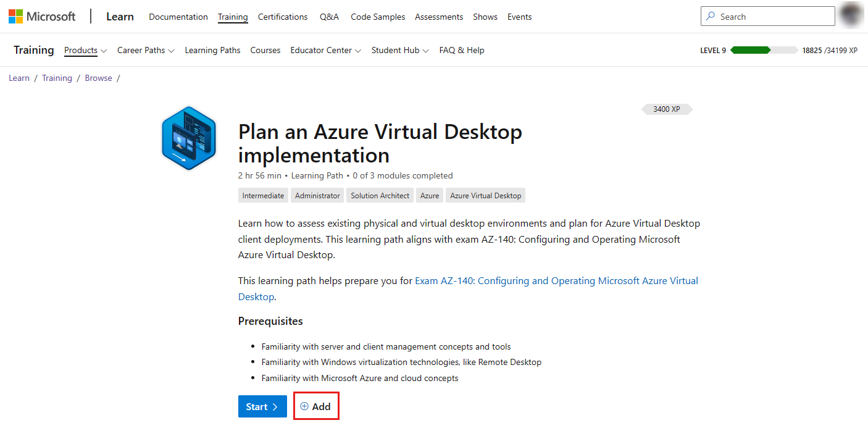This screenshot has width=868, height=428.
Task: Click '2 hr 56 min' duration text
Action: pos(259,175)
